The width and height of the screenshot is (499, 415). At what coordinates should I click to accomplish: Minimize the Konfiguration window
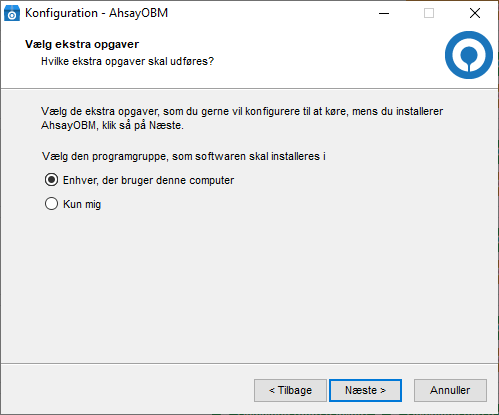(384, 13)
